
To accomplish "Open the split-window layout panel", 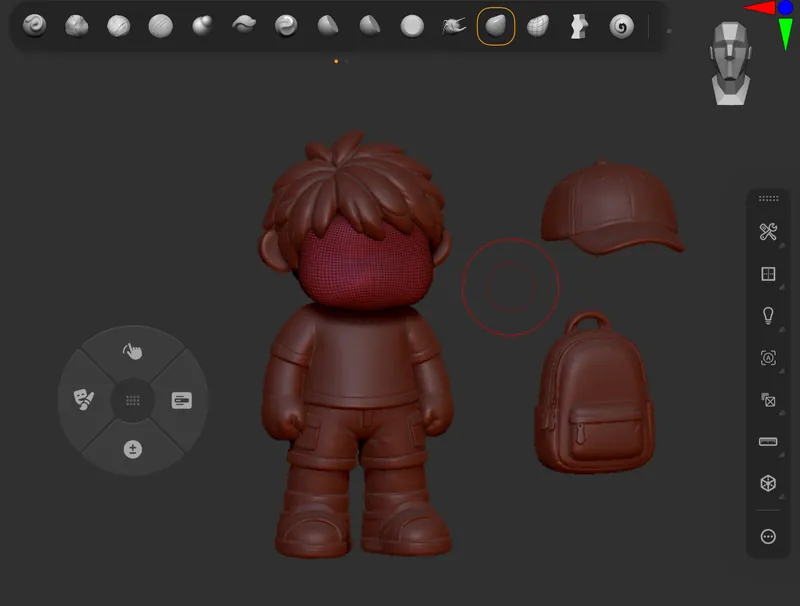I will [x=768, y=274].
